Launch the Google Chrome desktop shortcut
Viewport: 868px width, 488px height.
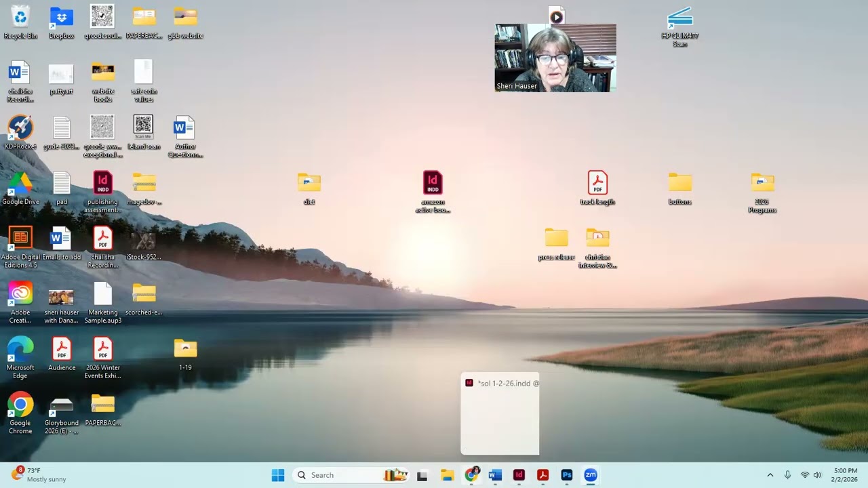20,413
